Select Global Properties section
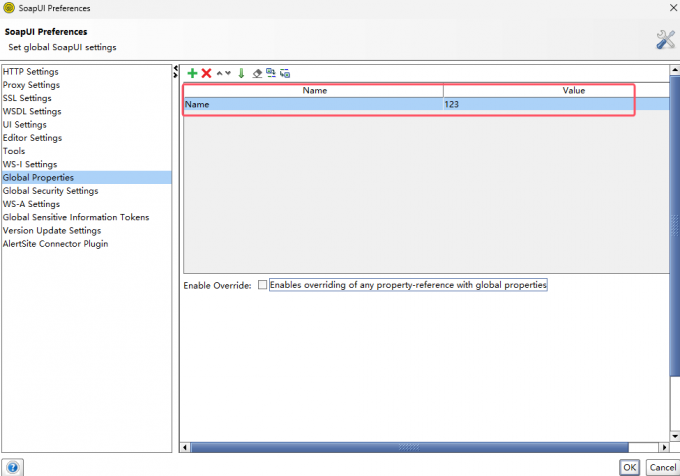This screenshot has height=476, width=680. [86, 177]
